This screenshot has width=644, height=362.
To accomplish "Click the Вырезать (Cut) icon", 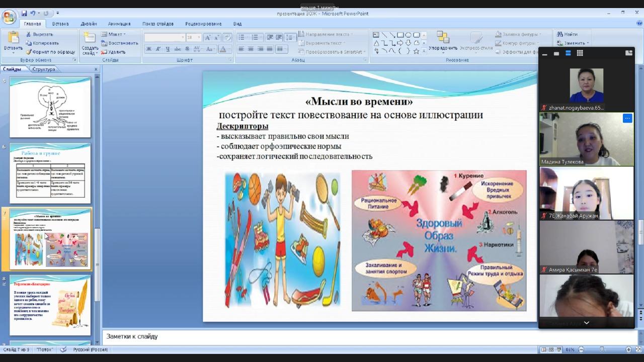I will [x=28, y=35].
